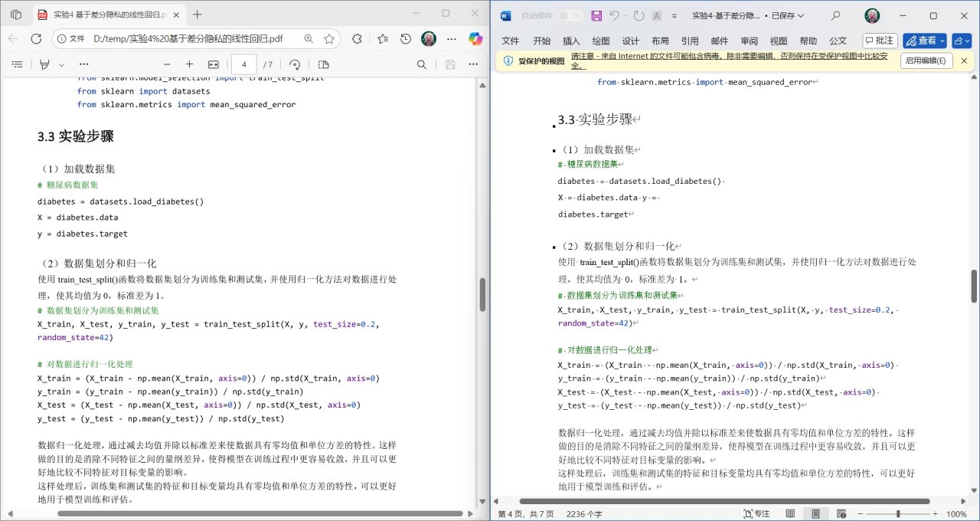The height and width of the screenshot is (521, 980).
Task: Open Word account avatar
Action: click(872, 15)
